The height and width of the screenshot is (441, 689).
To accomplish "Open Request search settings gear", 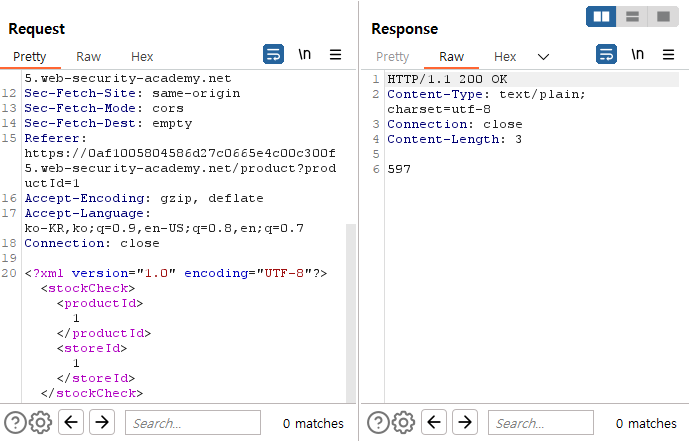I will 40,423.
